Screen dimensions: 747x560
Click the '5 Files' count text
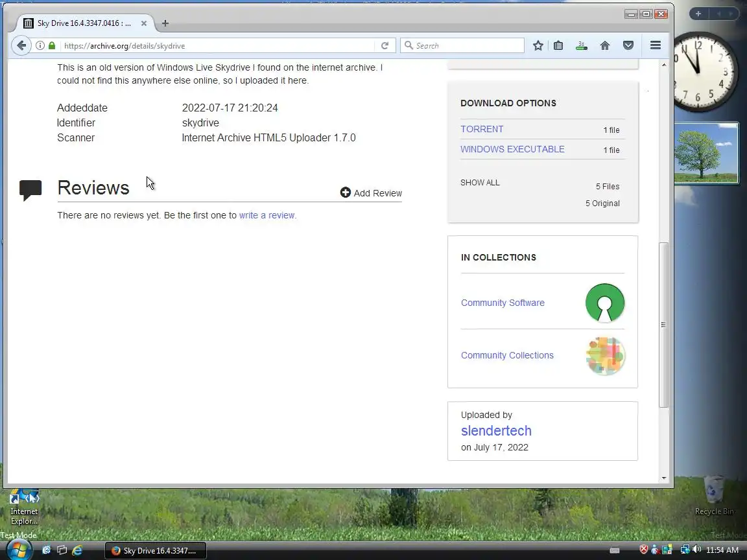608,186
